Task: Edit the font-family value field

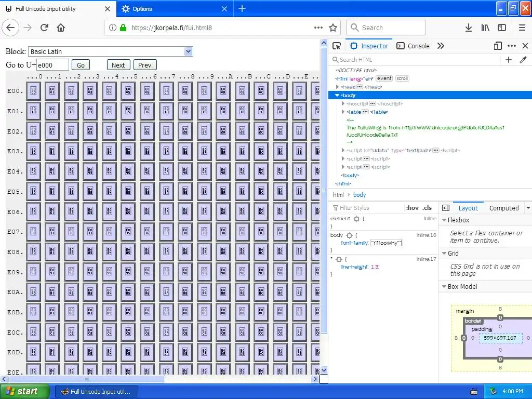Action: tap(387, 243)
